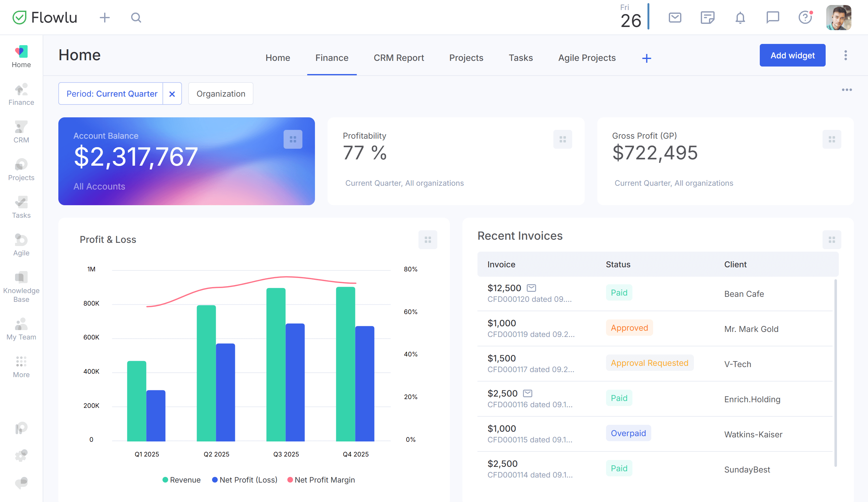
Task: Open the Period: Current Quarter filter
Action: [x=111, y=93]
